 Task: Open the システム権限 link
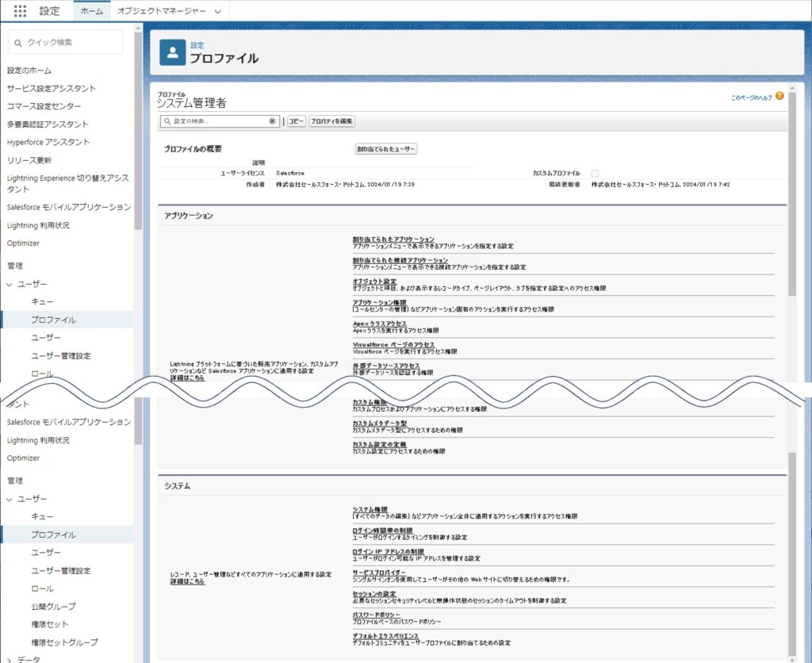[369, 509]
